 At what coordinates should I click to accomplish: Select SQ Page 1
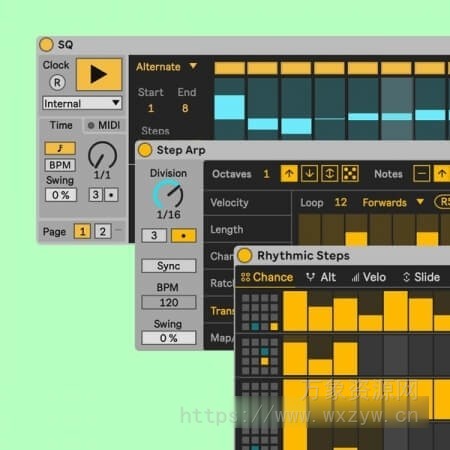tap(82, 231)
